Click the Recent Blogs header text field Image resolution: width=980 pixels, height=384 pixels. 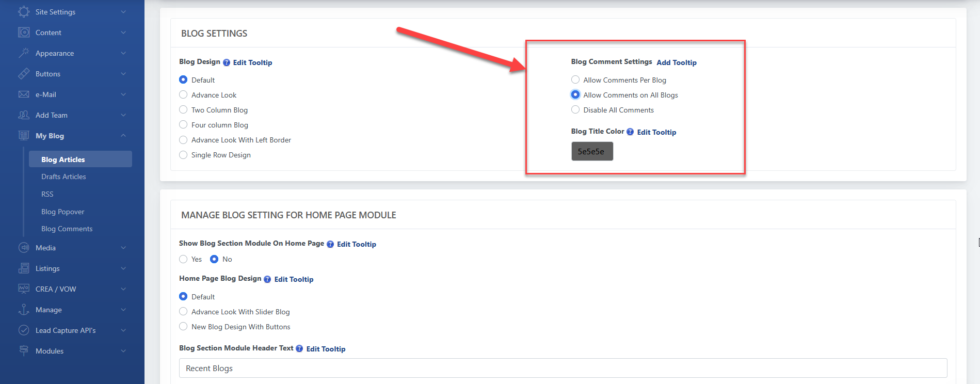click(x=563, y=368)
